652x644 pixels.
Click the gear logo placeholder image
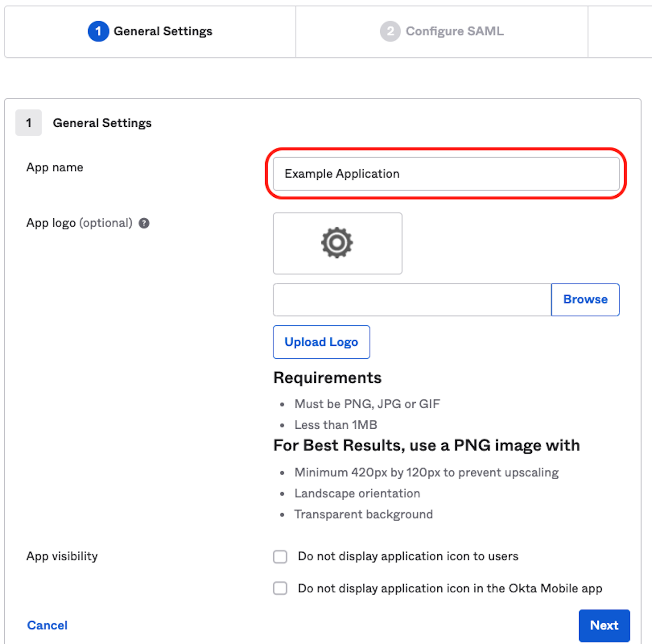pyautogui.click(x=337, y=243)
